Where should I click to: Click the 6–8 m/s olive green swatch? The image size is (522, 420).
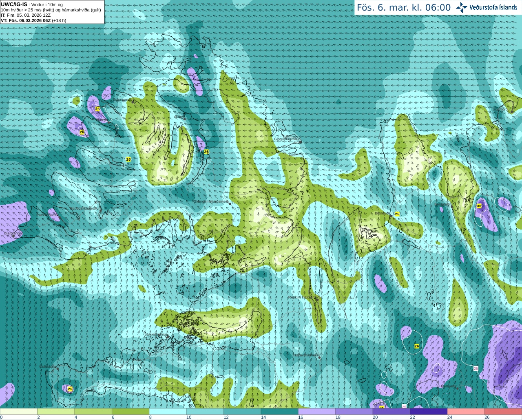coord(130,411)
